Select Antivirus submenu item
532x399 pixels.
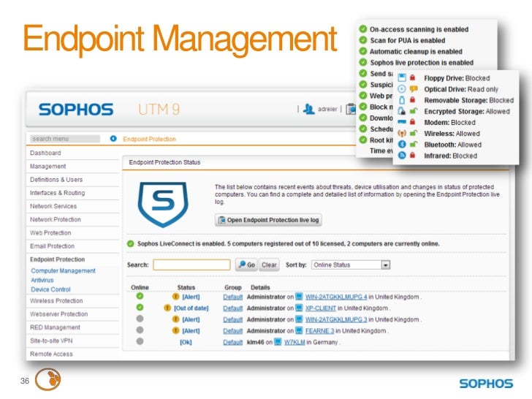click(42, 281)
